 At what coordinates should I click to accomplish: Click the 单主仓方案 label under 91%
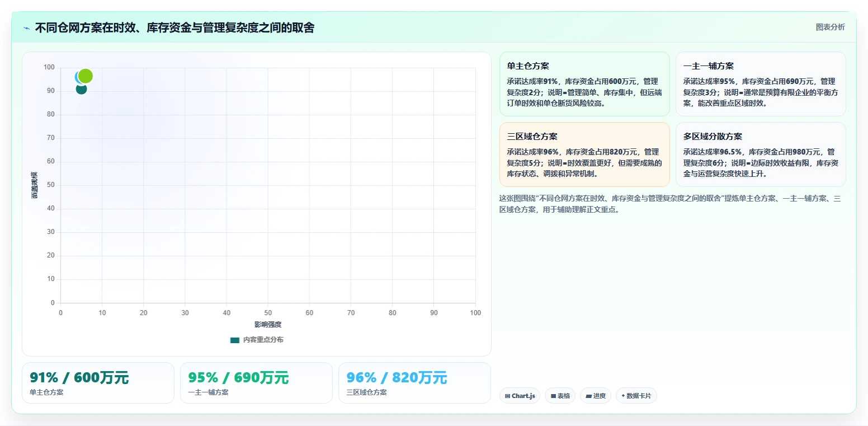click(46, 392)
